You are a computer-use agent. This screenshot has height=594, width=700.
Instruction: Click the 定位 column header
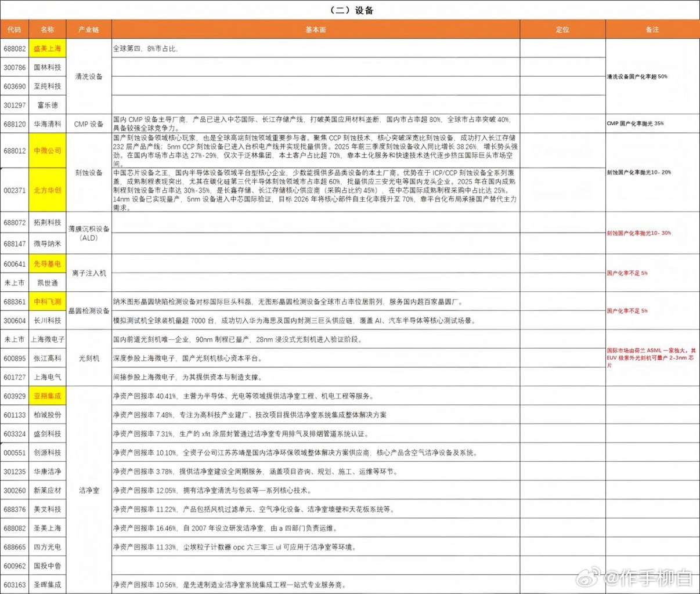tap(562, 30)
